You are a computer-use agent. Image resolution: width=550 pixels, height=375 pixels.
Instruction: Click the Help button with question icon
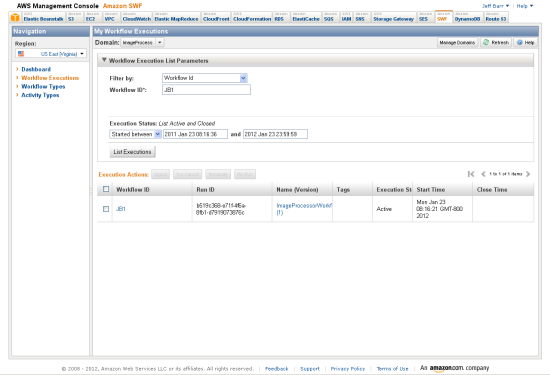pyautogui.click(x=525, y=42)
